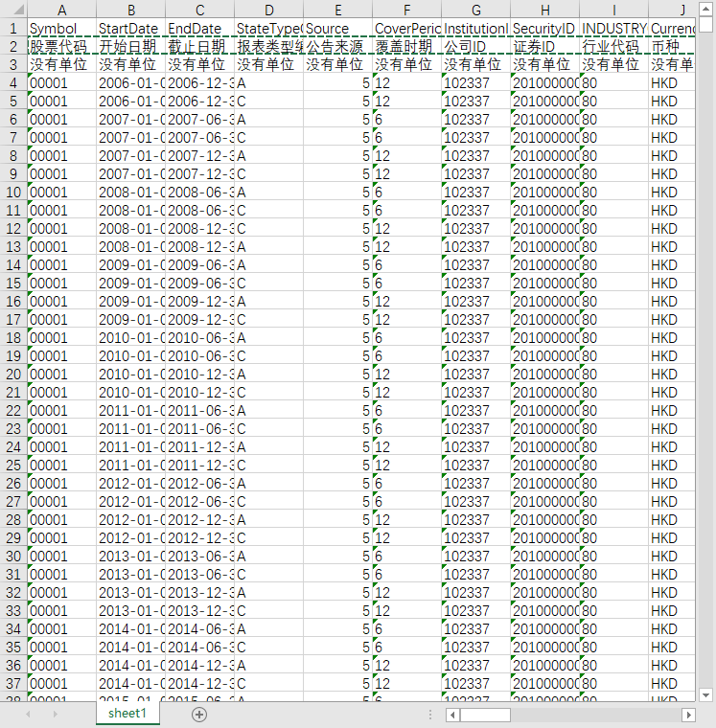Click the SecurityID header cell
Screen dimensions: 716x728
(x=545, y=29)
